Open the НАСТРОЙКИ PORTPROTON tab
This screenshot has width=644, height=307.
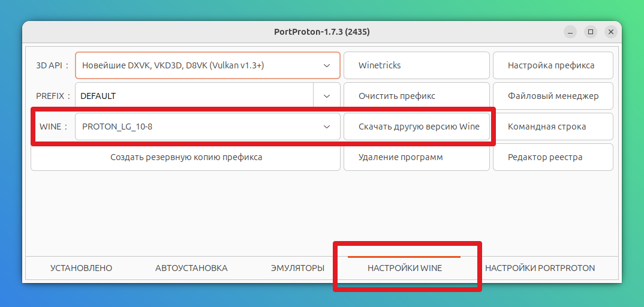point(540,268)
